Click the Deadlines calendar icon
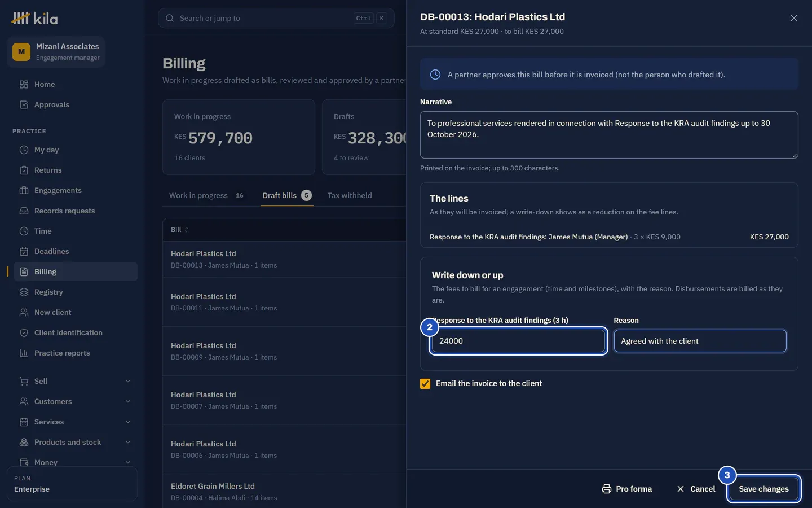 coord(24,251)
